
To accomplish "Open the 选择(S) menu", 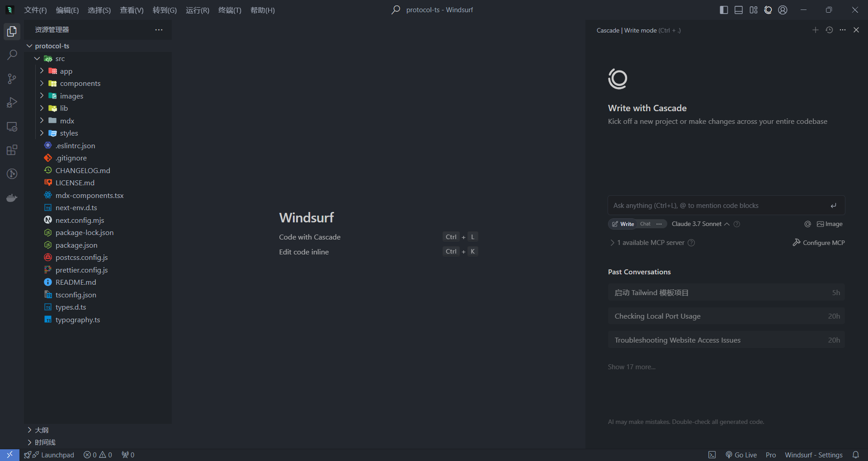I will point(99,10).
